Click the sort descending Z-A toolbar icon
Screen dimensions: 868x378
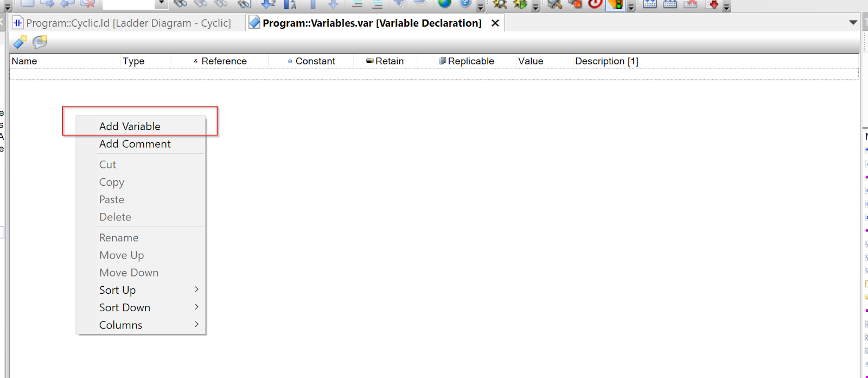click(290, 4)
